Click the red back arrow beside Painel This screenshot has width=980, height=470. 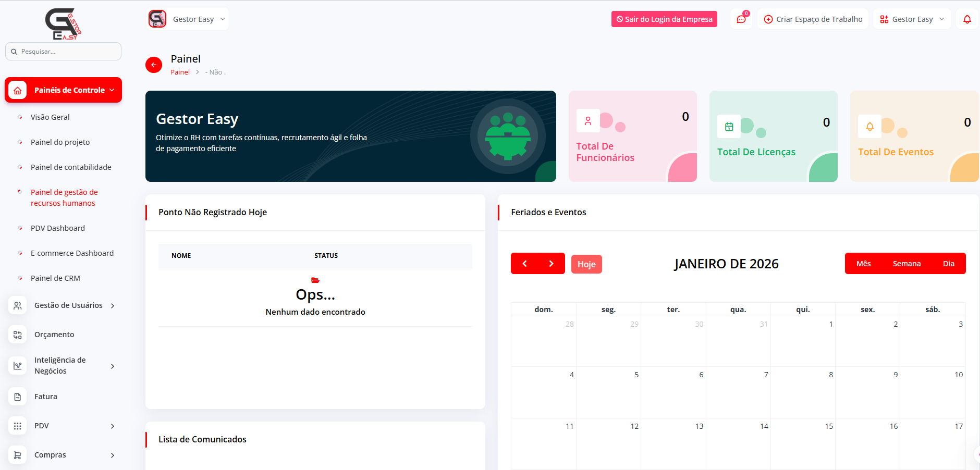(153, 65)
